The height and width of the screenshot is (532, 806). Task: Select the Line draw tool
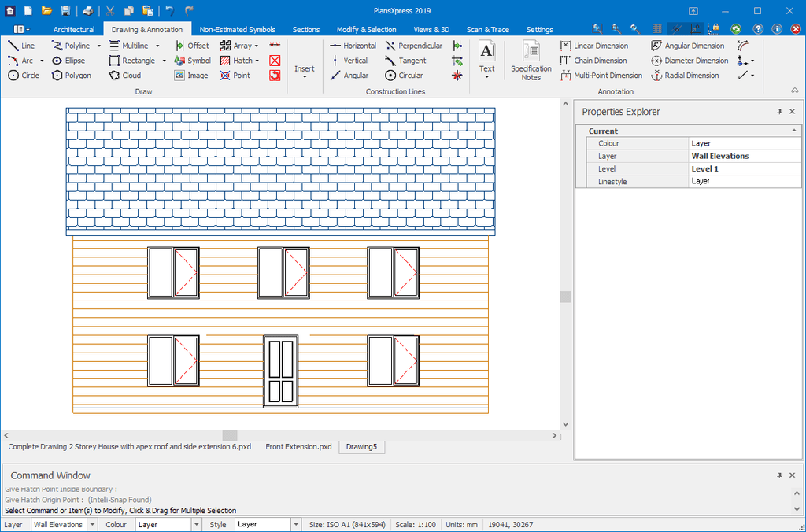click(x=21, y=46)
